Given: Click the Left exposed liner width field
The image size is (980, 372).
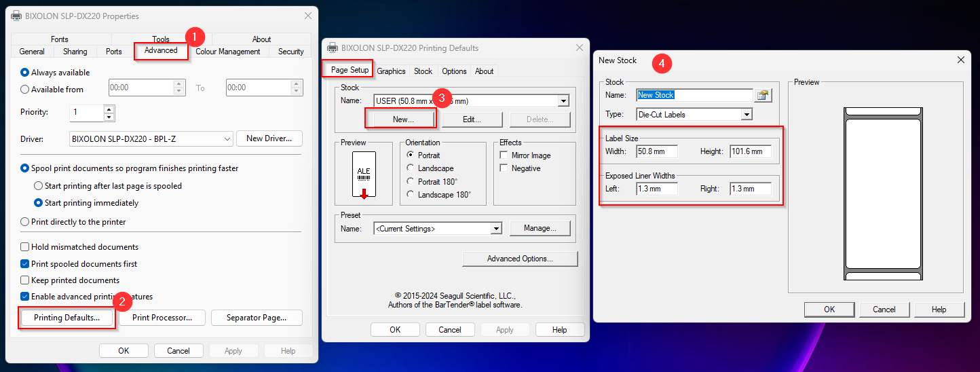Looking at the screenshot, I should (657, 189).
